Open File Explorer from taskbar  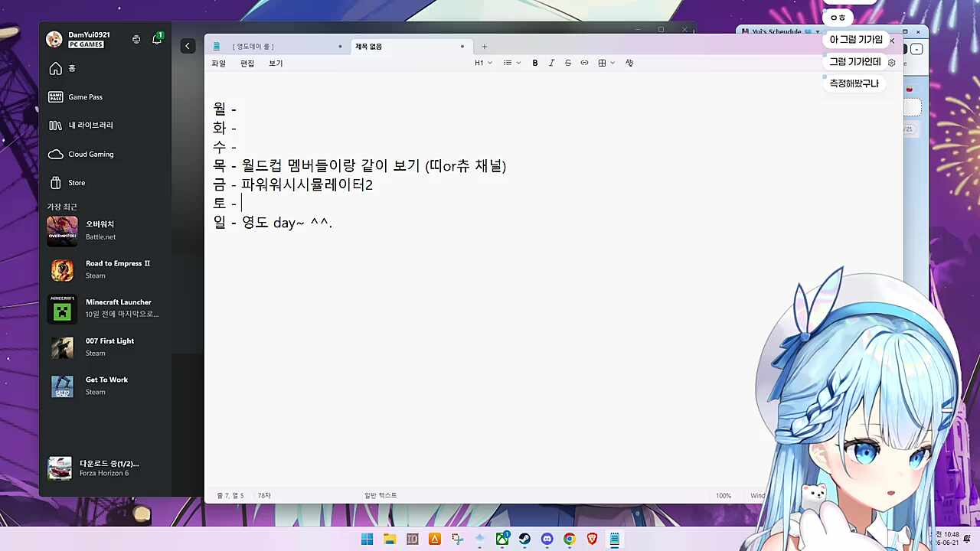[390, 540]
